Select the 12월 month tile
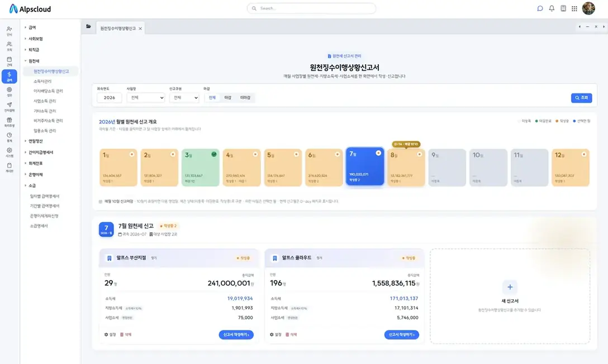The height and width of the screenshot is (364, 608). click(571, 167)
